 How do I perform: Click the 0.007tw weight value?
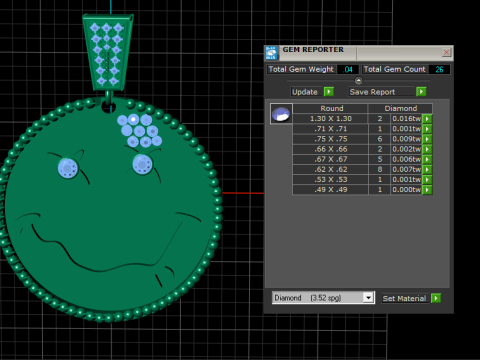click(407, 169)
